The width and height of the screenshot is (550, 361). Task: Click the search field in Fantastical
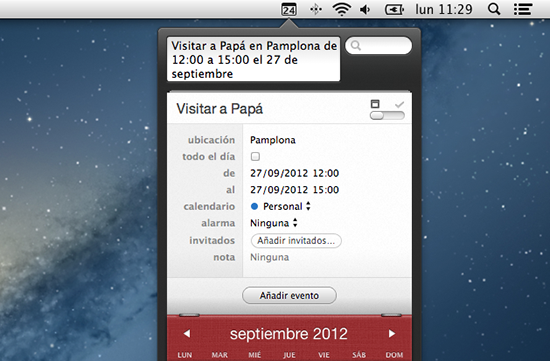(378, 46)
